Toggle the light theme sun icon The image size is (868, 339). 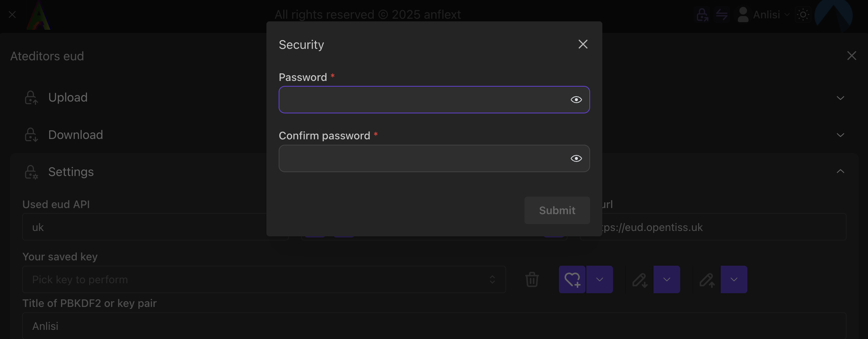[x=803, y=15]
